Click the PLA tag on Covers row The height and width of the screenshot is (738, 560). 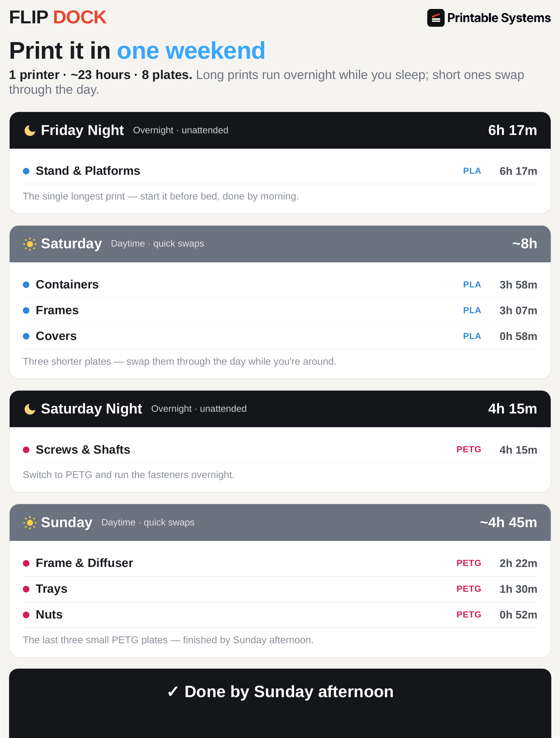[472, 336]
